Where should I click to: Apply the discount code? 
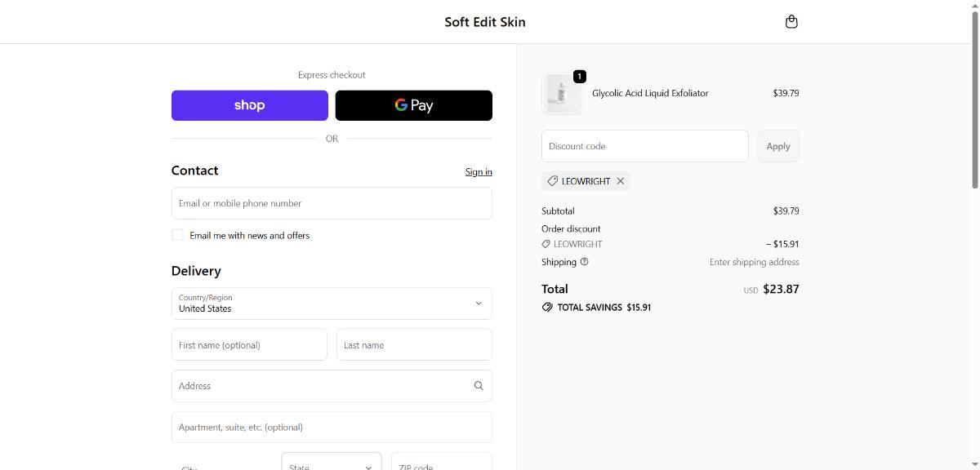click(777, 146)
